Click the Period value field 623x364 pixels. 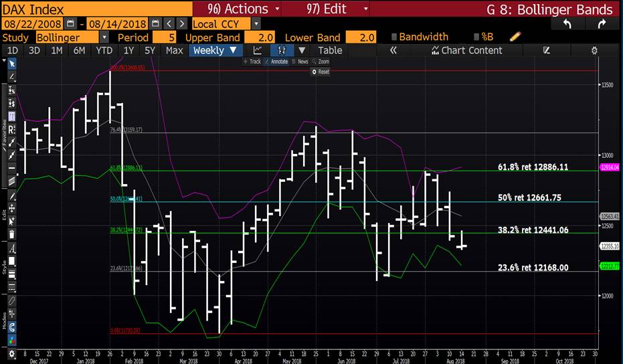click(x=165, y=37)
